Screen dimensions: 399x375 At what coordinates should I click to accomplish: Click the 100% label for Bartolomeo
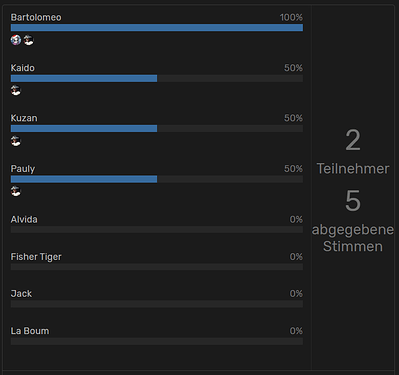tap(291, 17)
